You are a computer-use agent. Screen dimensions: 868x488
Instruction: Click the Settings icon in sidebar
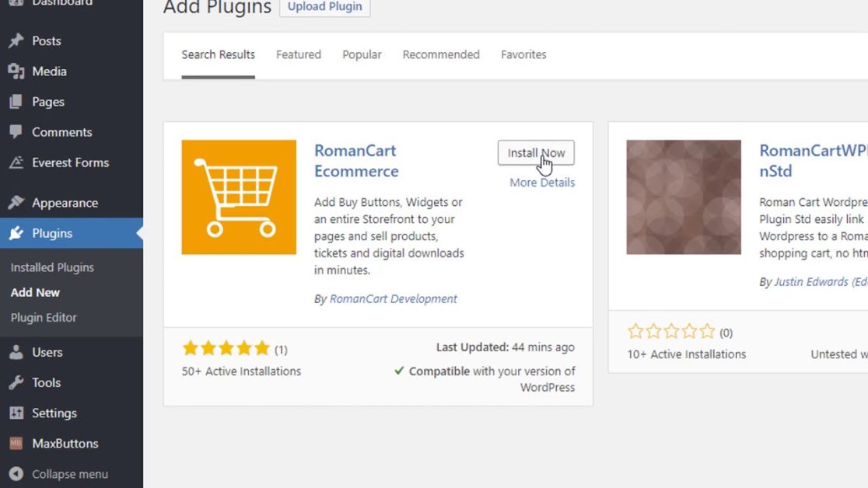(x=16, y=413)
